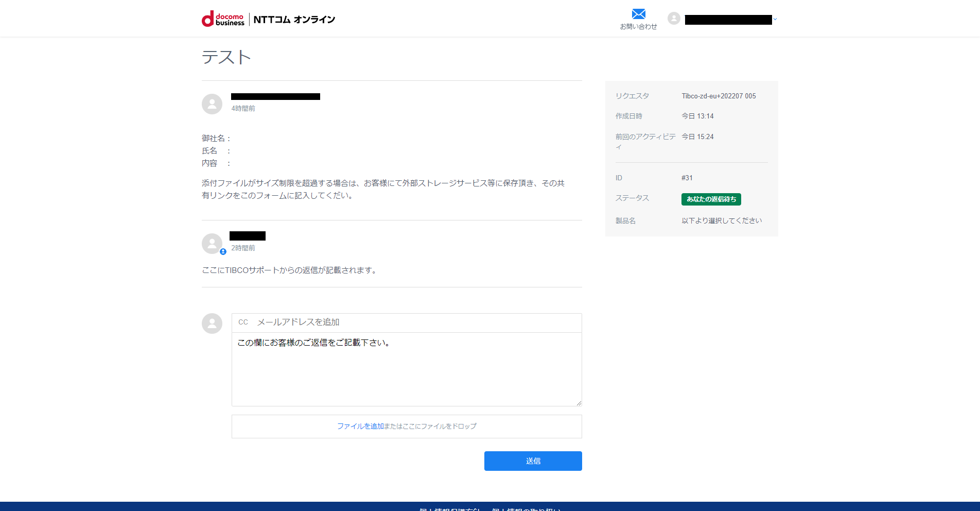Click the CC メールアドレスを追加 field
The image size is (980, 511).
406,323
